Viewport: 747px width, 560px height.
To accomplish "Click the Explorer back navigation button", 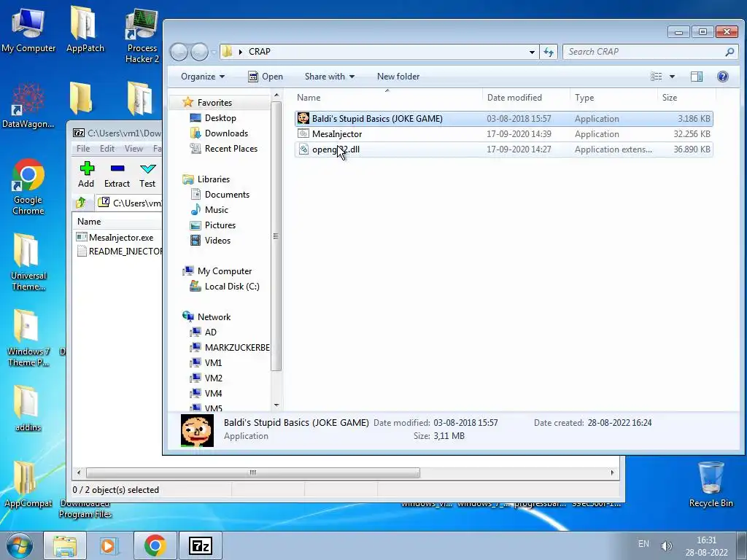I will coord(179,52).
